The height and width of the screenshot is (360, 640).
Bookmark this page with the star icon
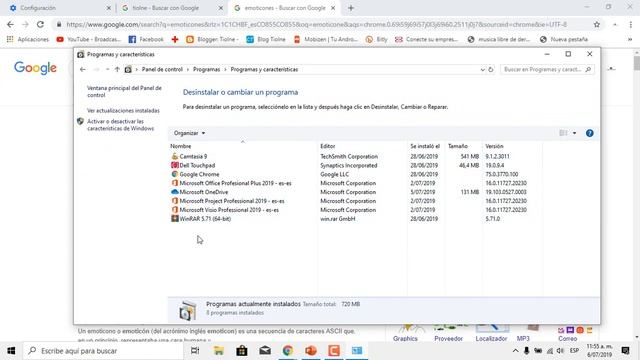point(597,24)
